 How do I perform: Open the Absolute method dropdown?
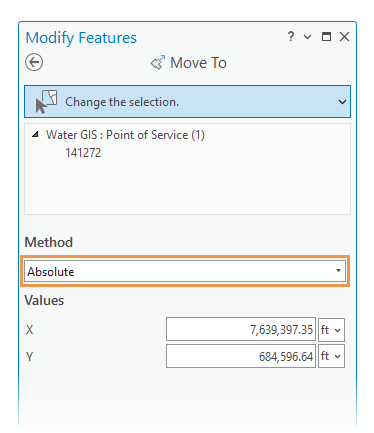click(x=185, y=272)
